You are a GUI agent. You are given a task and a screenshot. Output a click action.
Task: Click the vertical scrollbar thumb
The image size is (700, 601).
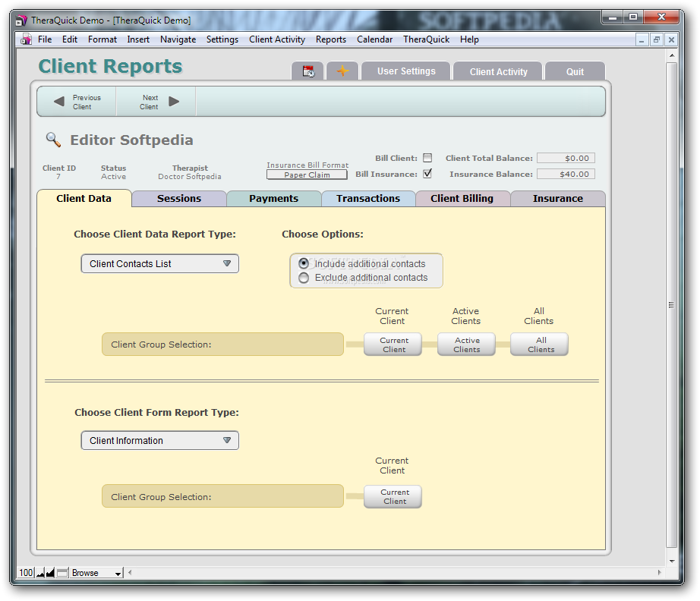coord(671,305)
